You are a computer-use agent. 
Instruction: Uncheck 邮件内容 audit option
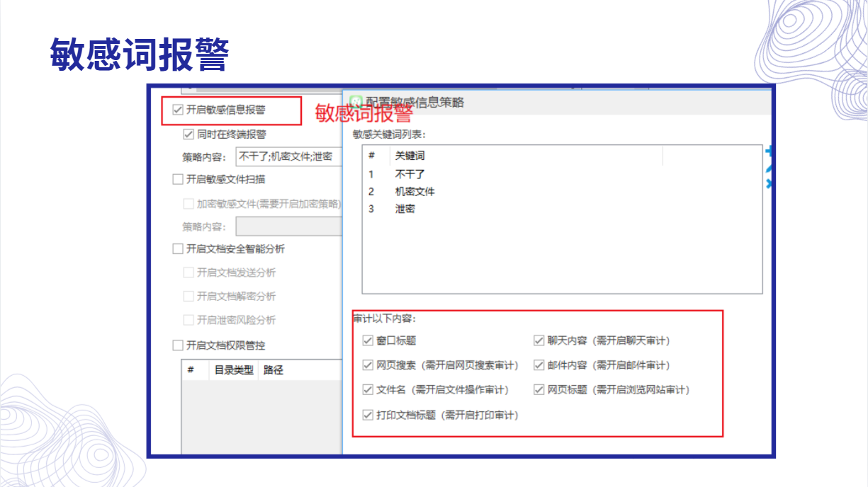tap(539, 365)
